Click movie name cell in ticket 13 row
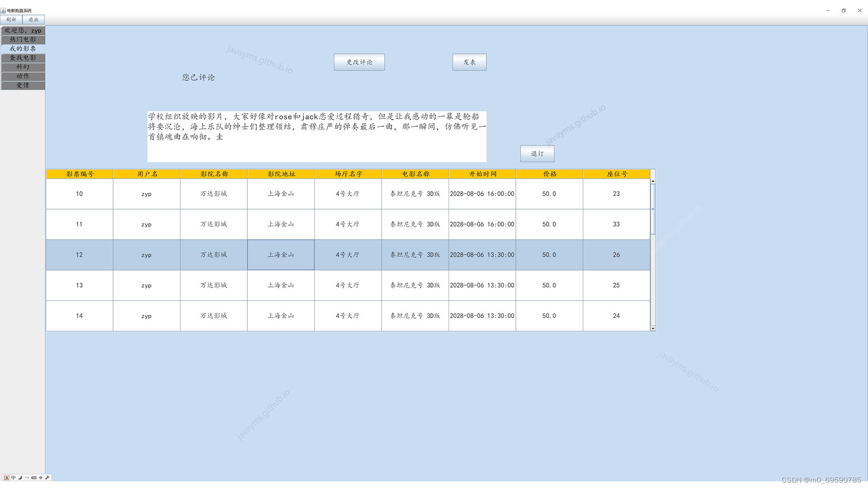The width and height of the screenshot is (868, 488). [415, 285]
